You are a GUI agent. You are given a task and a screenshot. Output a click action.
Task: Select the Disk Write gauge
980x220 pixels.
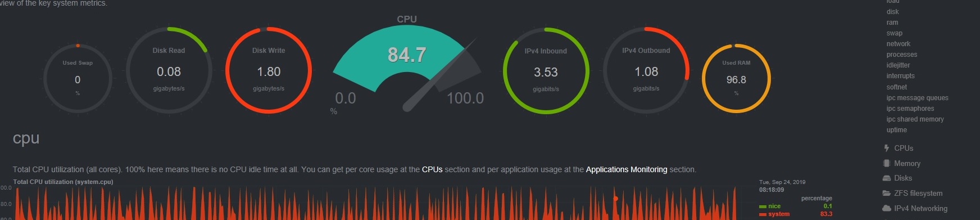click(269, 70)
